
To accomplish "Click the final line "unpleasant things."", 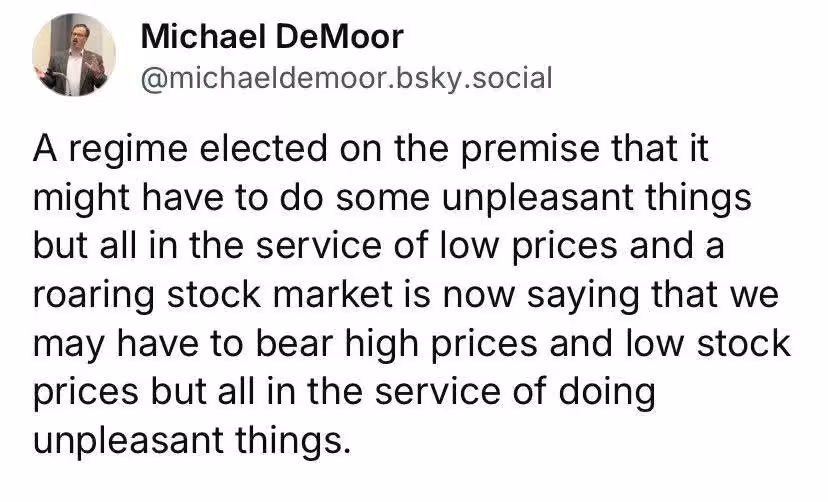I will [193, 439].
